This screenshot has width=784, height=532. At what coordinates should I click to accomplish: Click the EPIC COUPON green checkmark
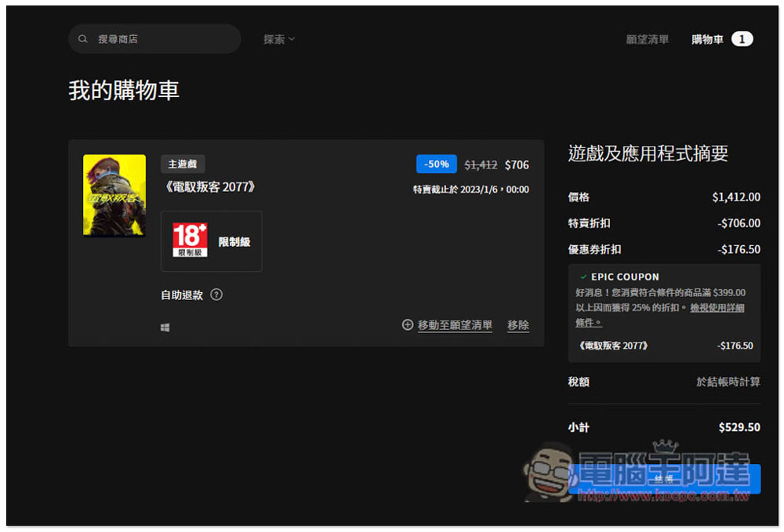point(583,277)
